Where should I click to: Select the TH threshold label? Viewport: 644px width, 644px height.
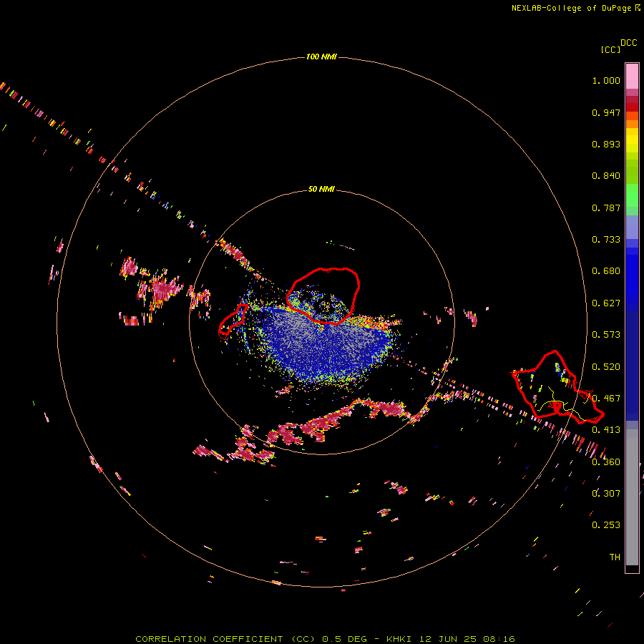615,557
